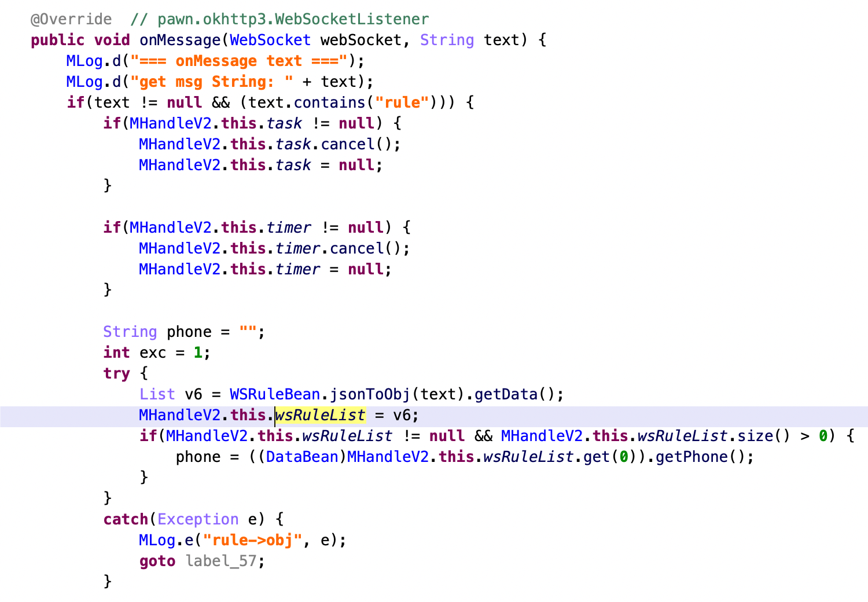Click the "rule->obj" string literal
The image size is (868, 602).
pos(252,540)
